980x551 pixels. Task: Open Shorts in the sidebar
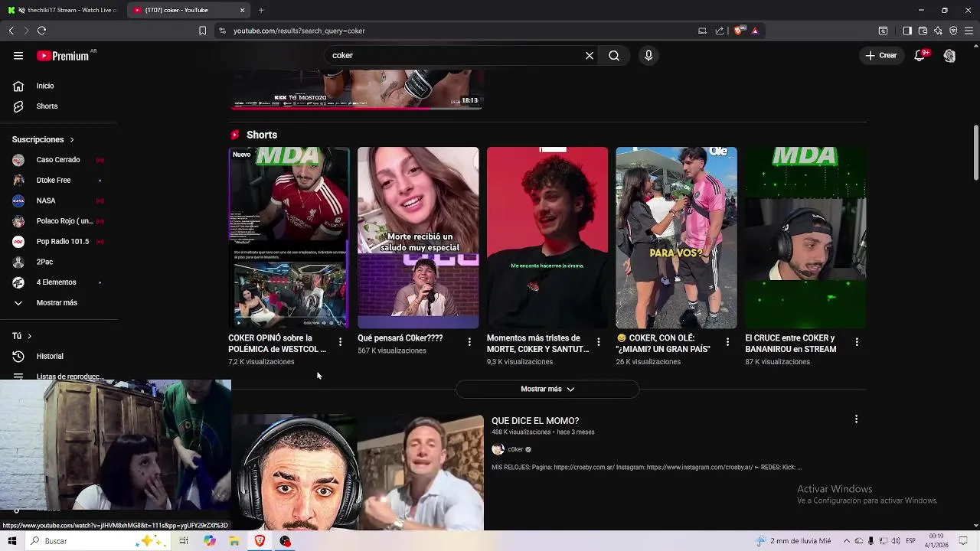(58, 106)
